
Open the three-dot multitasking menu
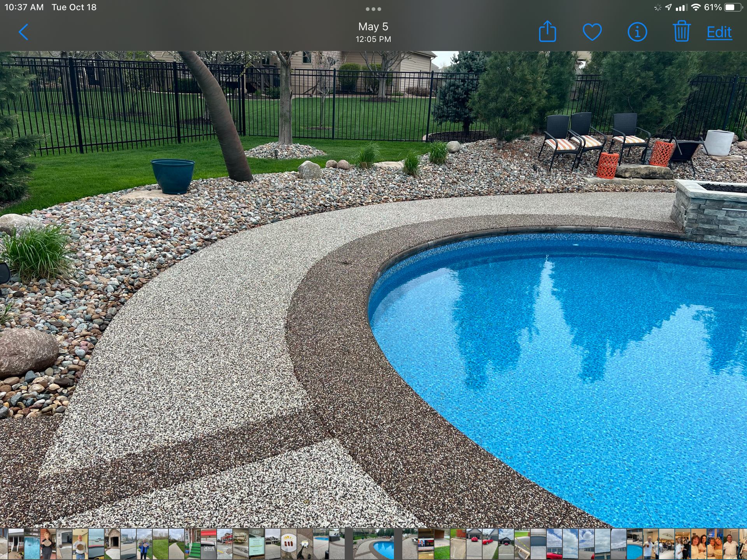click(x=373, y=9)
